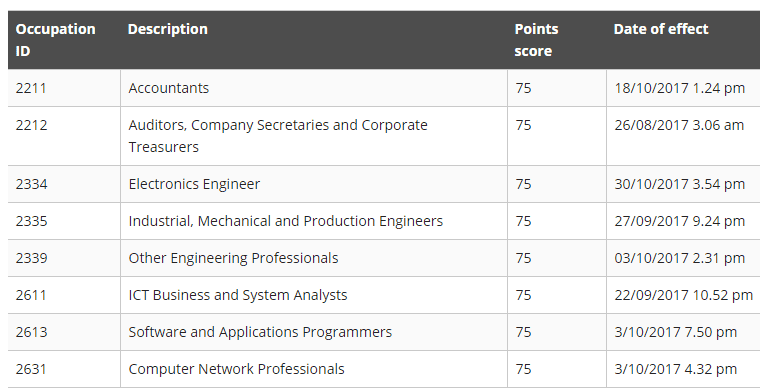
Task: Click the Electronics Engineer description
Action: click(x=194, y=184)
